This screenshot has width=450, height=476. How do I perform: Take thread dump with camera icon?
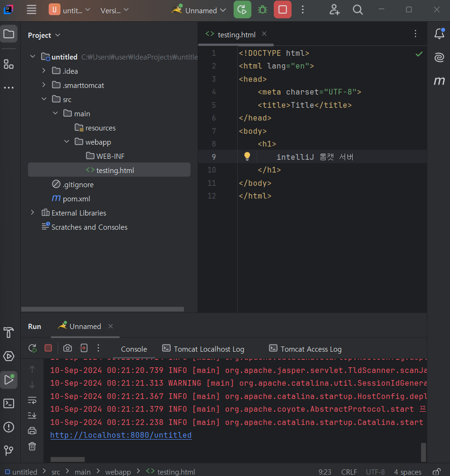coord(68,348)
